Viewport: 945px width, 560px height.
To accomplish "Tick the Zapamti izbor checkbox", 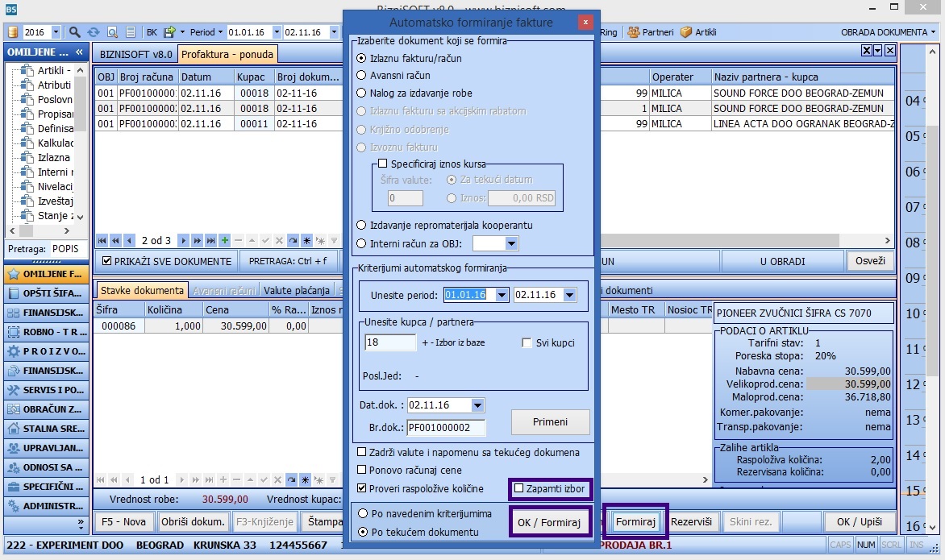I will pos(519,488).
